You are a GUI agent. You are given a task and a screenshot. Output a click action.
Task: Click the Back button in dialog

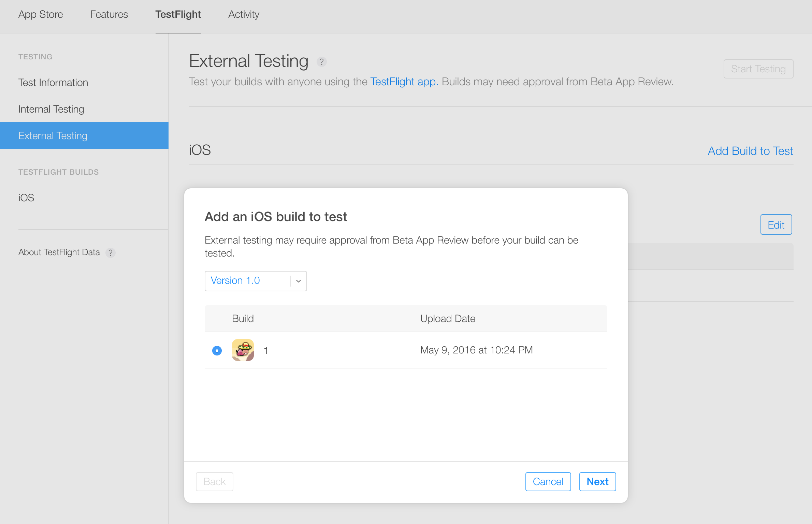[x=214, y=481]
